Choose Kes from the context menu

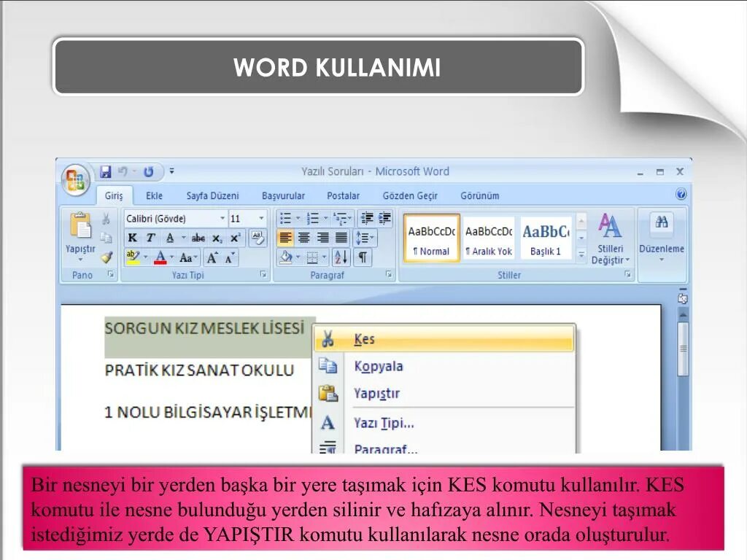point(444,339)
